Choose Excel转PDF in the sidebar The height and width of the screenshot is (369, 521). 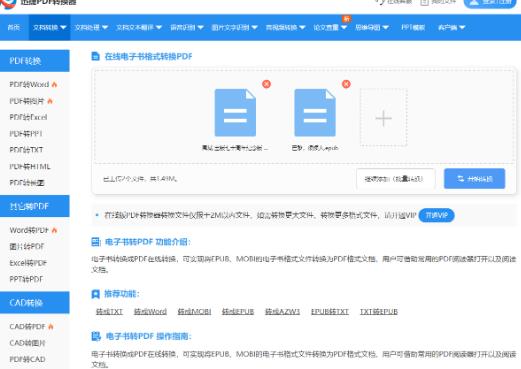coord(28,263)
